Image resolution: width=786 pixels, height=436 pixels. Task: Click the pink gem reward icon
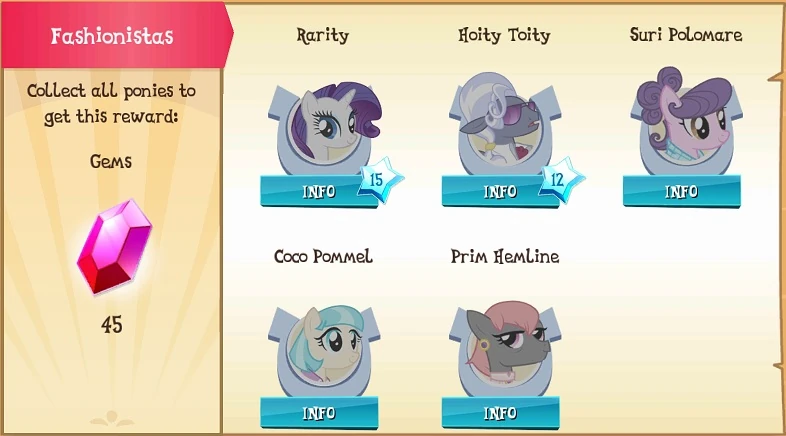pos(110,245)
